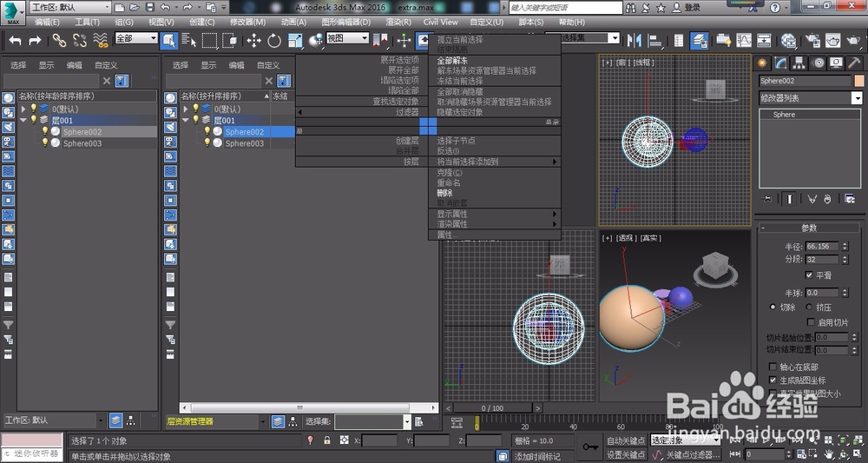Toggle the 生成贴图坐标 checkbox

[773, 380]
